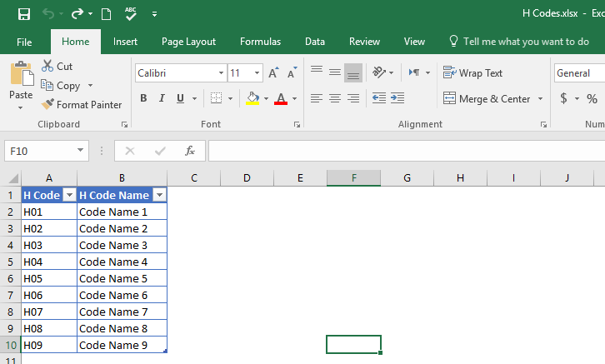Click into the formula bar

coord(407,151)
